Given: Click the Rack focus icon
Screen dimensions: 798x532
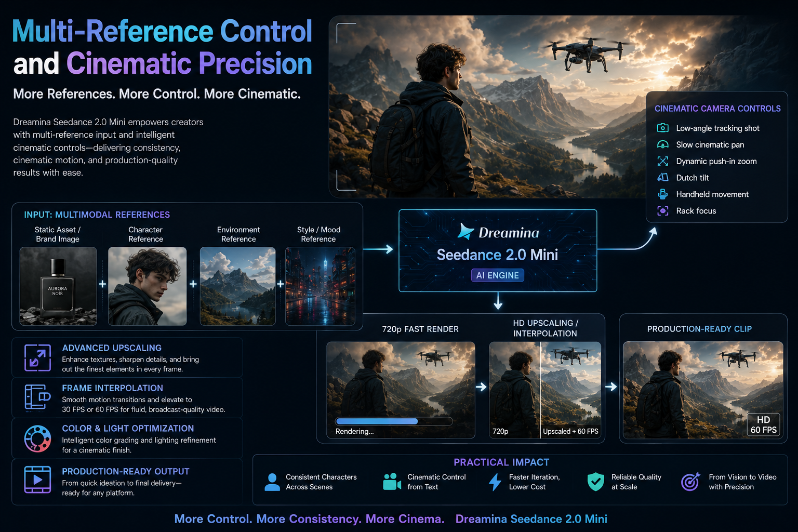Looking at the screenshot, I should [x=663, y=211].
